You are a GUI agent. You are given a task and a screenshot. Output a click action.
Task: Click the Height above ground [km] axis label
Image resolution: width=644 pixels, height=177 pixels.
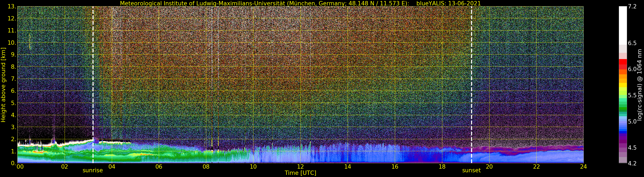coord(3,85)
